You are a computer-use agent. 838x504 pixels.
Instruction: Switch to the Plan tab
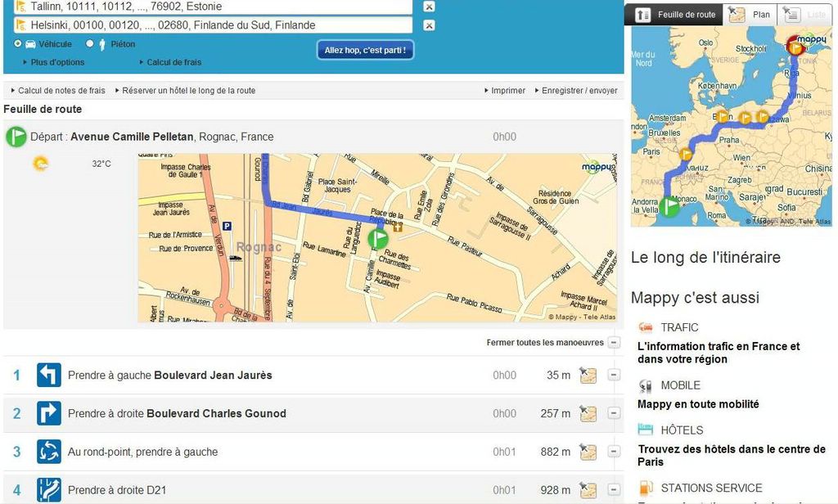click(750, 15)
